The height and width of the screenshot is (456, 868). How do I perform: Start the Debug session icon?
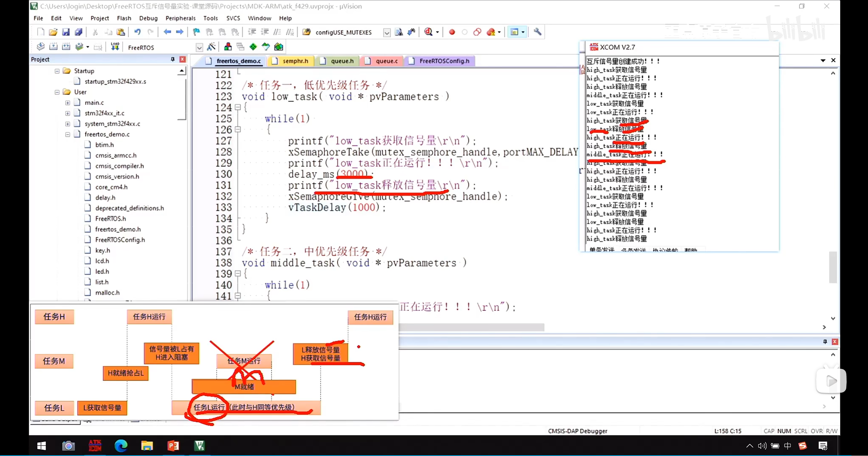point(429,32)
